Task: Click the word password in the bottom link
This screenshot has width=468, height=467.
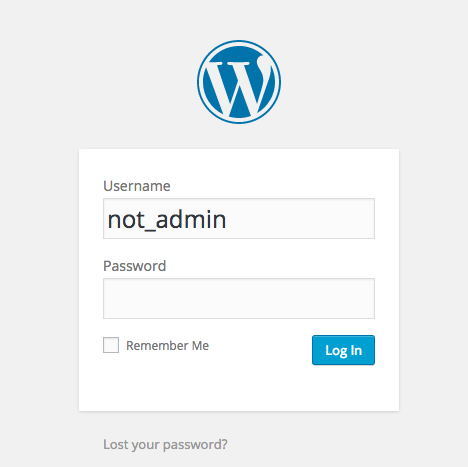Action: [x=195, y=445]
